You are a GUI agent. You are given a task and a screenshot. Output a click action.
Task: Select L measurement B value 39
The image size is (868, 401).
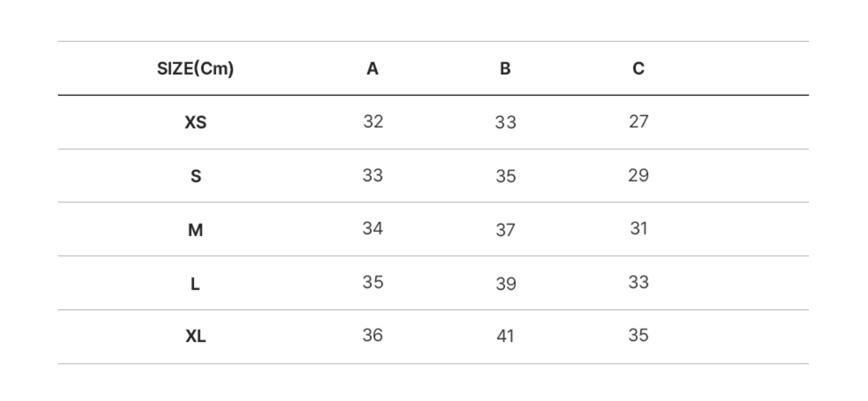[x=506, y=284]
